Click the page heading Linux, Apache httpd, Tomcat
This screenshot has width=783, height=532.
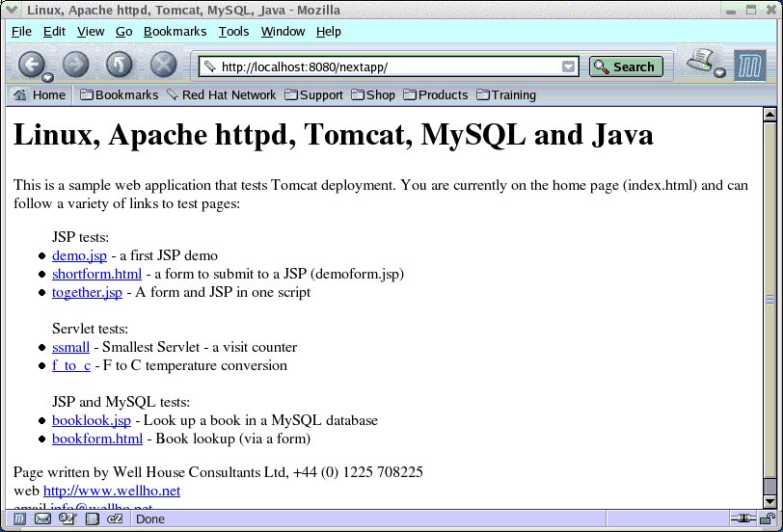point(333,135)
